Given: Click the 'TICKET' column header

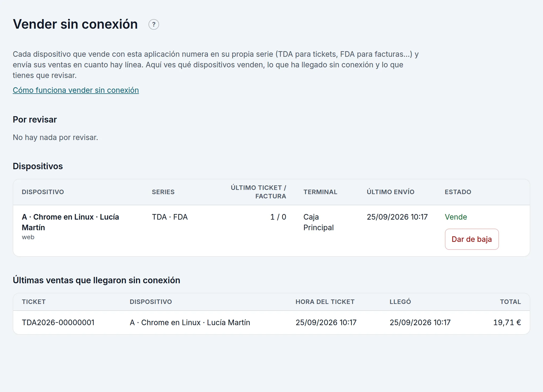Looking at the screenshot, I should [x=34, y=302].
